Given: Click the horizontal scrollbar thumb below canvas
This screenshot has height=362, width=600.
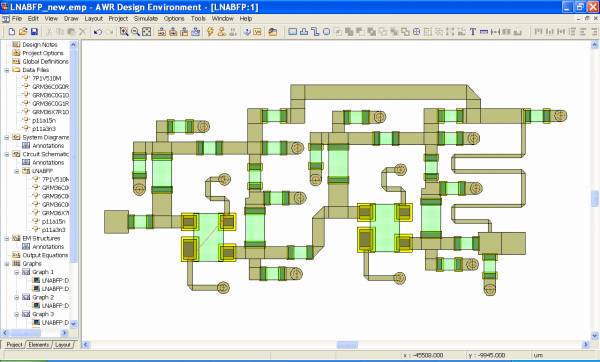Looking at the screenshot, I should pos(347,345).
